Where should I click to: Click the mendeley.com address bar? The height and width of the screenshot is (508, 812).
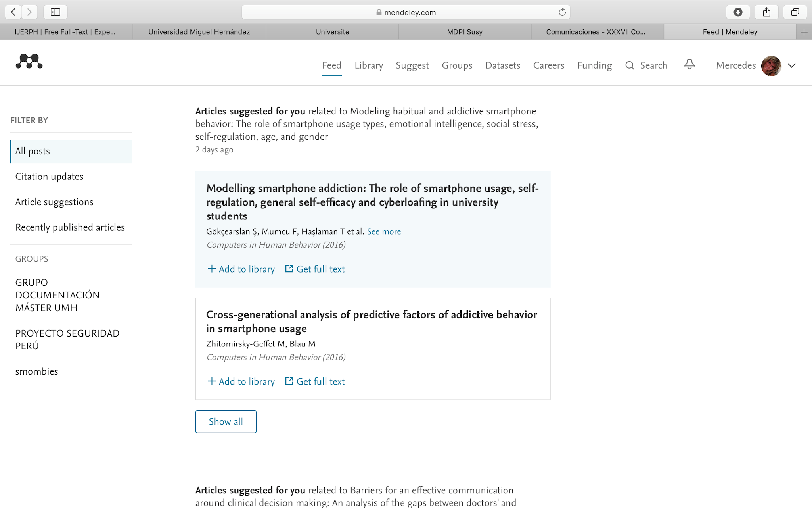click(x=406, y=12)
